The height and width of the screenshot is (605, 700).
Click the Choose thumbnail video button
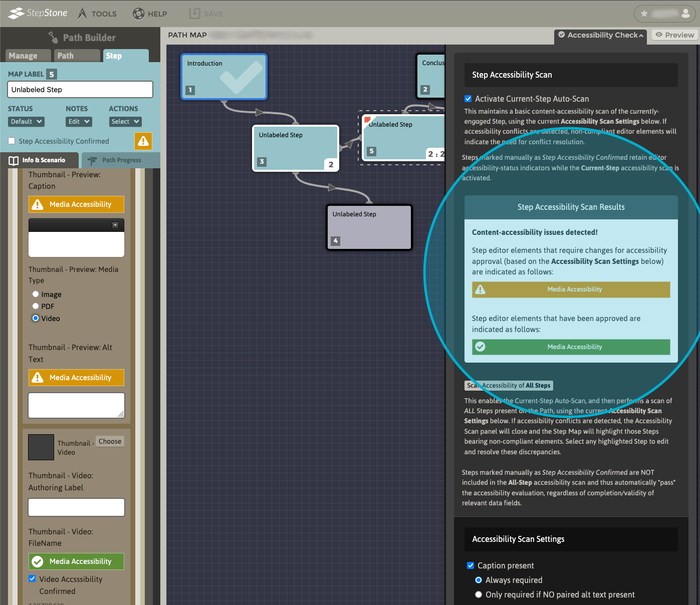click(110, 441)
